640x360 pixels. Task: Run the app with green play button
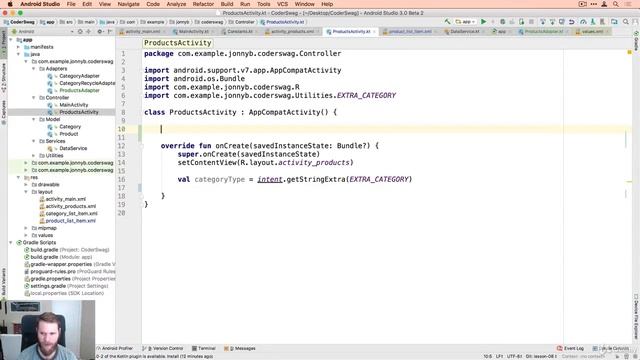point(484,22)
